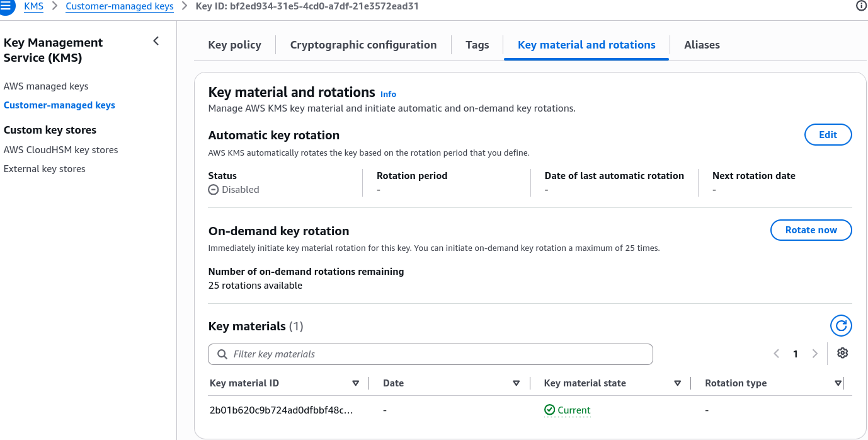Go to next page of key materials
Screen dimensions: 868x440
[815, 354]
